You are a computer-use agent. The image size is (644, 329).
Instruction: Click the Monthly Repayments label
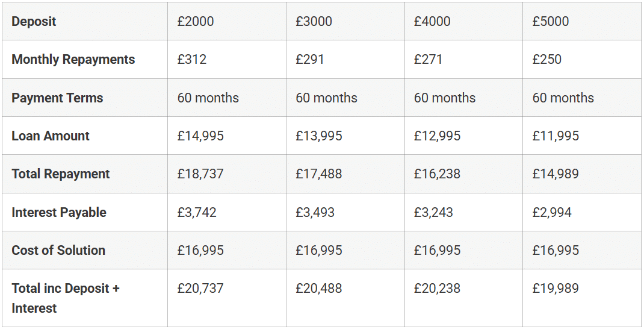pos(73,59)
